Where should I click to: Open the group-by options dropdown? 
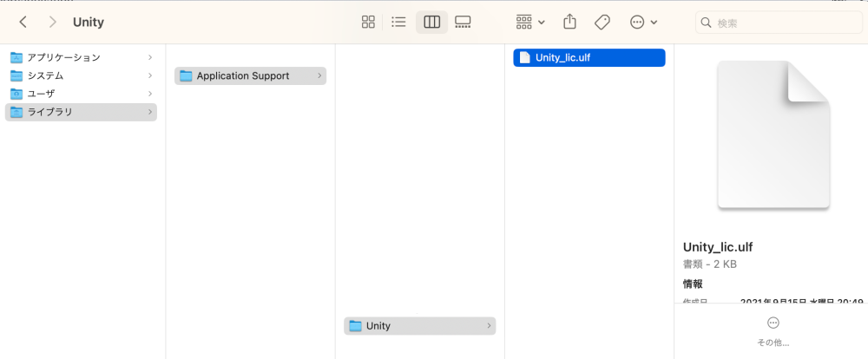tap(530, 23)
